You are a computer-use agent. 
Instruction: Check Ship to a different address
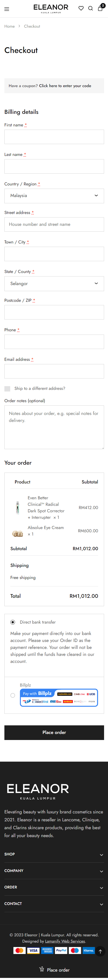tap(7, 388)
